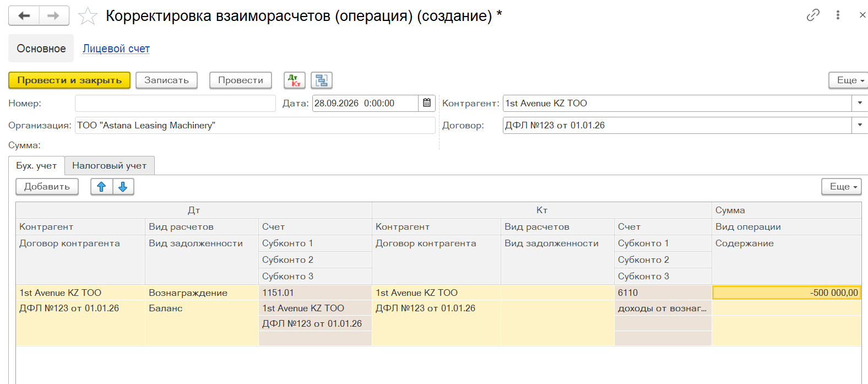Expand the Контрагент dropdown list
Screen dimensions: 868x384
pyautogui.click(x=860, y=103)
